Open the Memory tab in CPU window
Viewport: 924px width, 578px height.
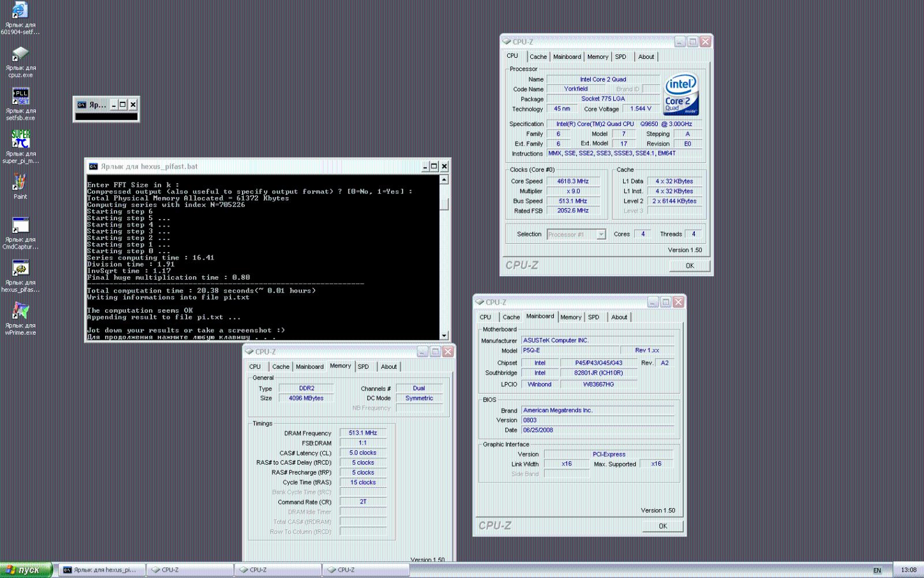click(x=598, y=57)
